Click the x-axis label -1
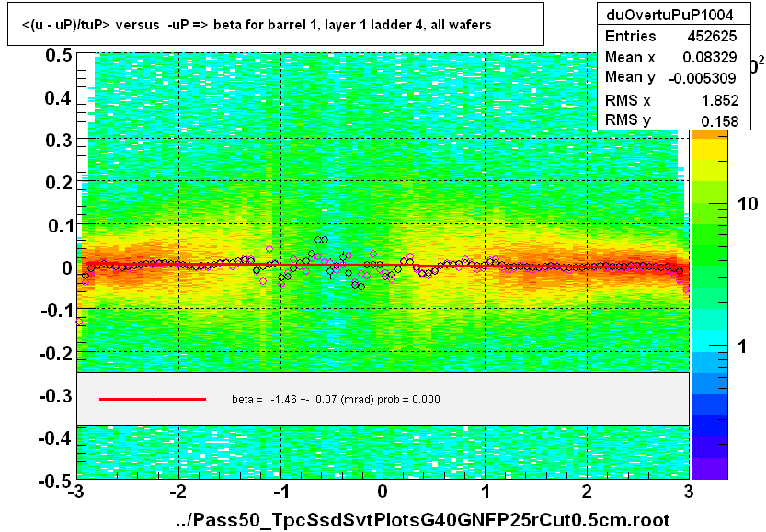Image resolution: width=766 pixels, height=532 pixels. [x=280, y=492]
